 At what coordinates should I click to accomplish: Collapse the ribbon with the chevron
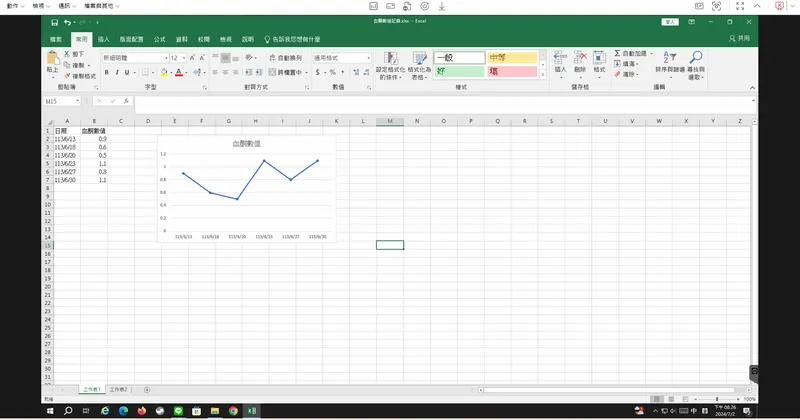pyautogui.click(x=752, y=88)
